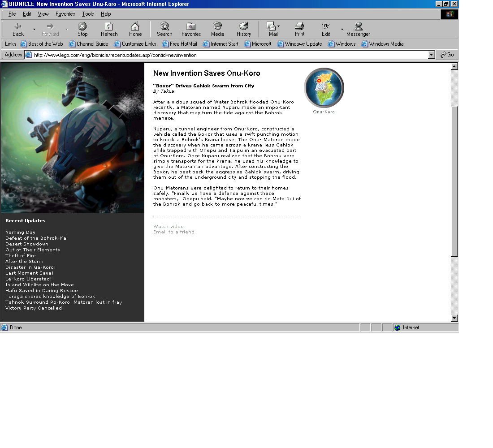Open the Le-Koro Liberated! update
Image resolution: width=493 pixels, height=448 pixels.
click(28, 279)
